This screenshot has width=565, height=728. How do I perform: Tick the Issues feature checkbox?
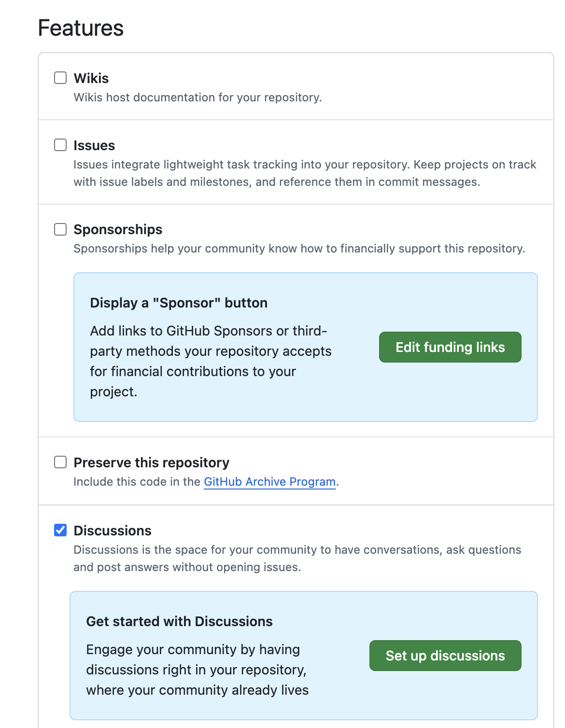click(60, 145)
